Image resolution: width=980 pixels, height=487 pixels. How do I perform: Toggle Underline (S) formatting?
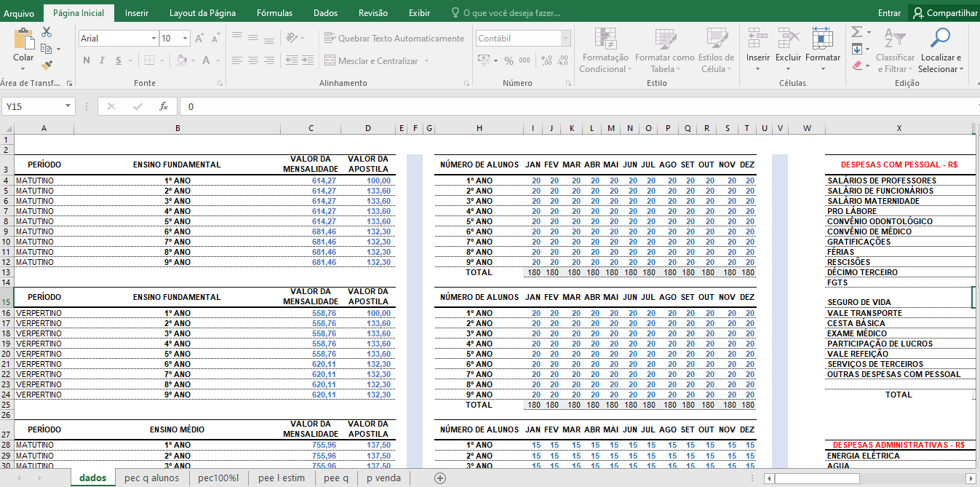118,60
